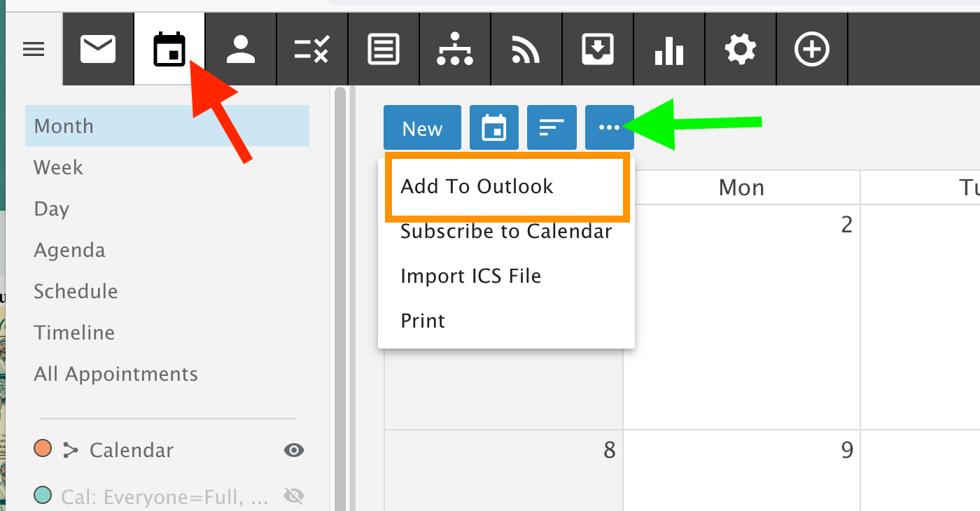Image resolution: width=980 pixels, height=511 pixels.
Task: Open the sort lines dropdown button
Action: [552, 127]
